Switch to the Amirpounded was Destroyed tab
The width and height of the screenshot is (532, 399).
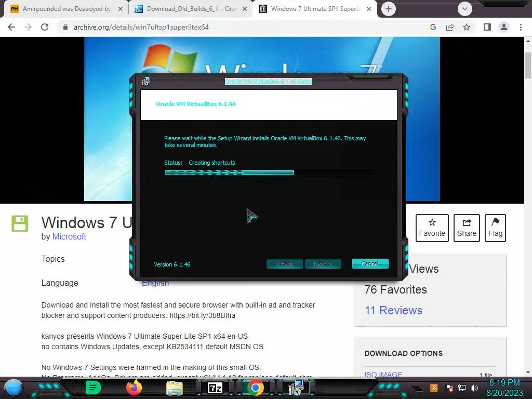pos(66,9)
